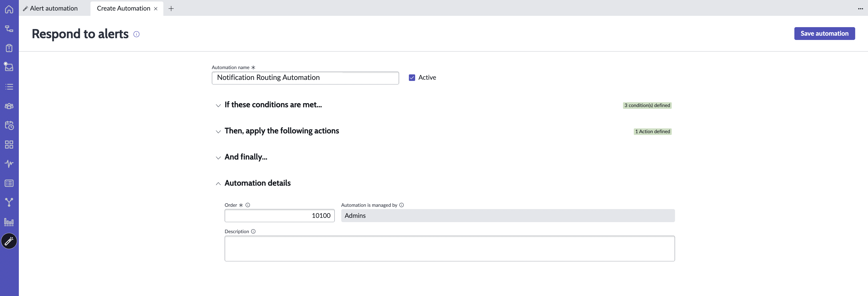
Task: Open the inbox tray sidebar icon
Action: pyautogui.click(x=9, y=67)
